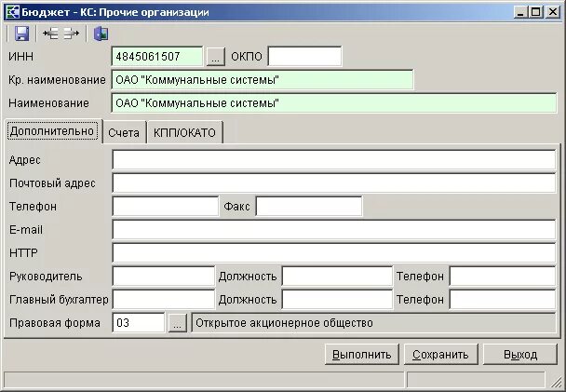Click the E-mail input field
The image size is (566, 392).
(x=334, y=230)
